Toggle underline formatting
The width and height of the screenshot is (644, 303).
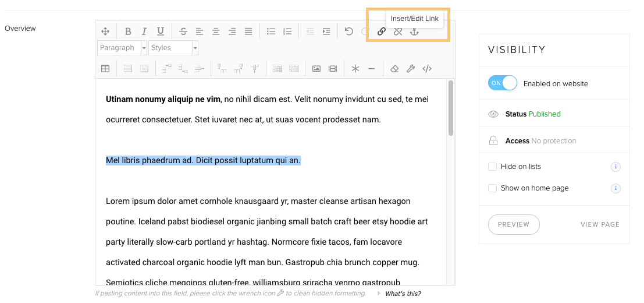161,31
